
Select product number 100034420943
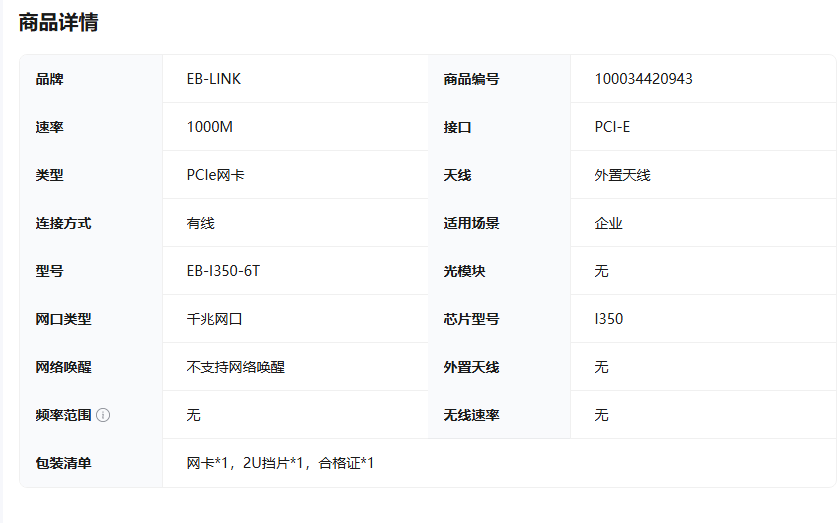click(x=643, y=79)
